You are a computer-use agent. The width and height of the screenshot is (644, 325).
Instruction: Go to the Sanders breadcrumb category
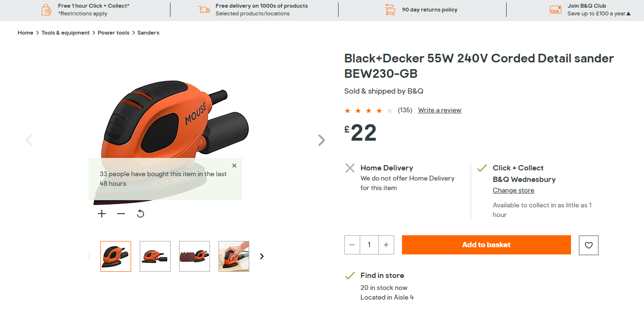[x=148, y=33]
